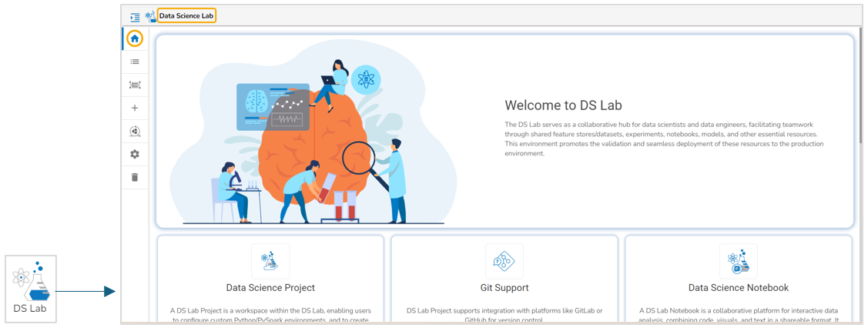The image size is (868, 331).
Task: Click the DS Lab label under the flask tile
Action: pos(32,309)
